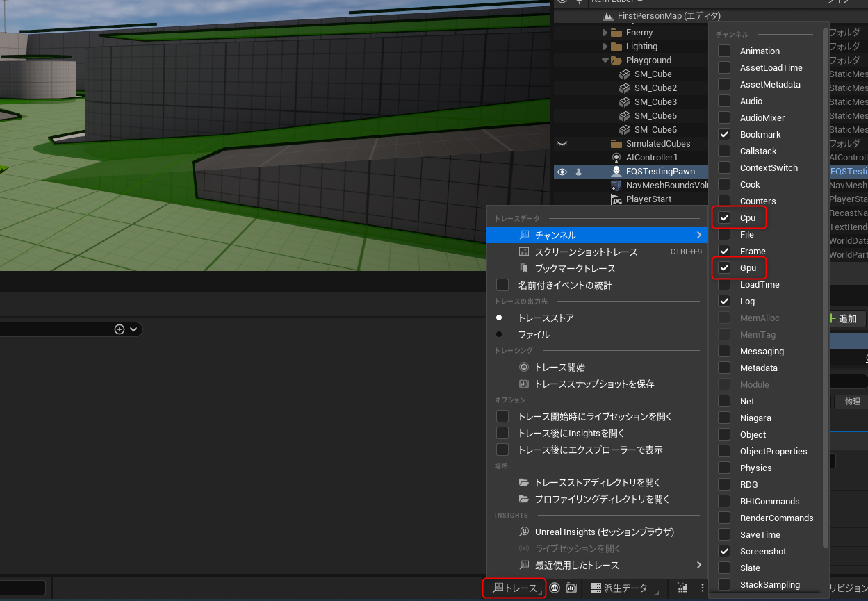Click the plus icon in the search bar
The image size is (868, 601).
[x=118, y=329]
